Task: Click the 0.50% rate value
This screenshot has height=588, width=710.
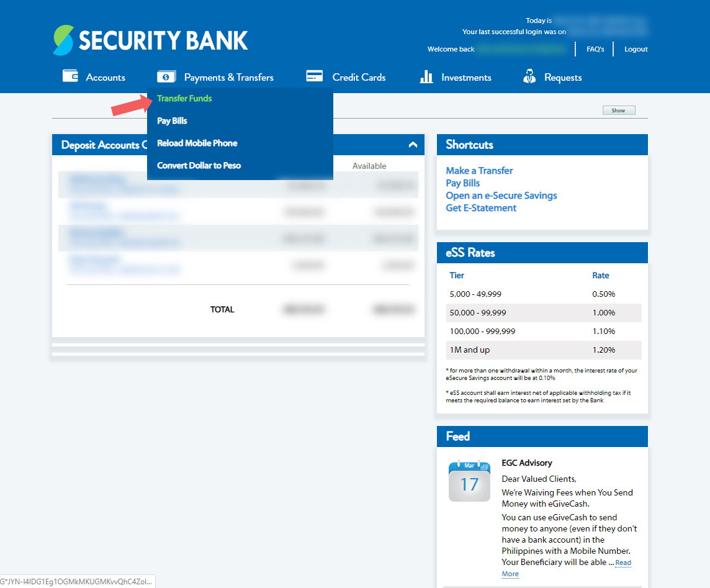Action: 604,294
